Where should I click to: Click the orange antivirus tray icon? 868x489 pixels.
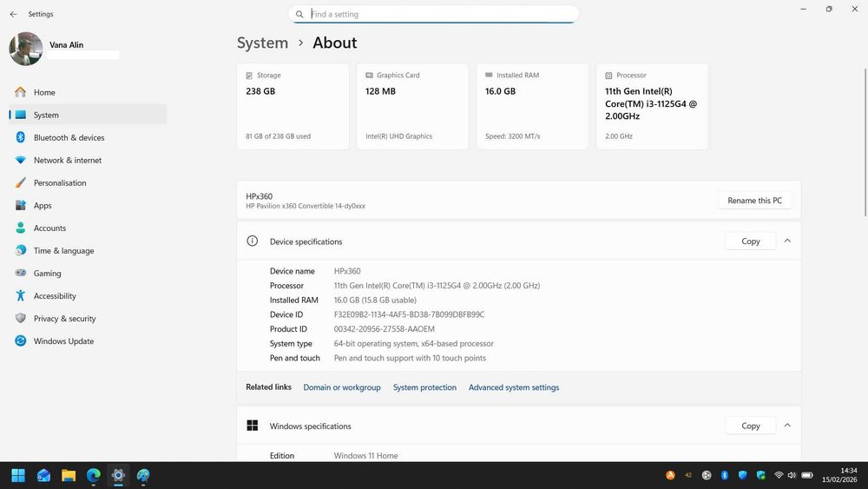tap(670, 475)
